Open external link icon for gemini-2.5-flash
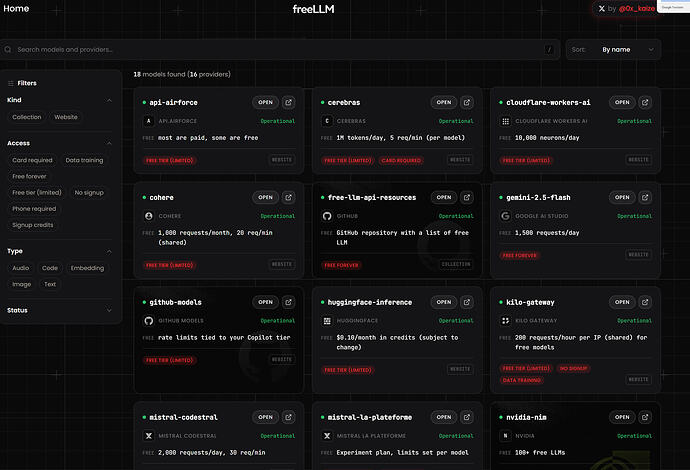The width and height of the screenshot is (690, 470). [645, 197]
